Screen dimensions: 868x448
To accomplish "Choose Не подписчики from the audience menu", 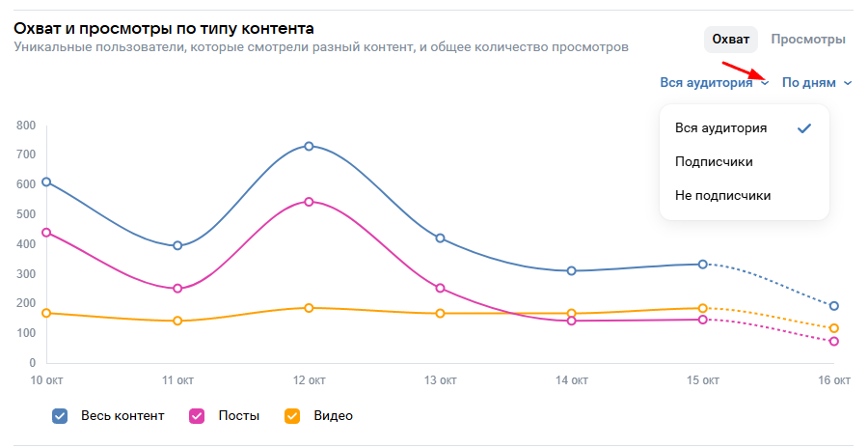I will (x=723, y=196).
